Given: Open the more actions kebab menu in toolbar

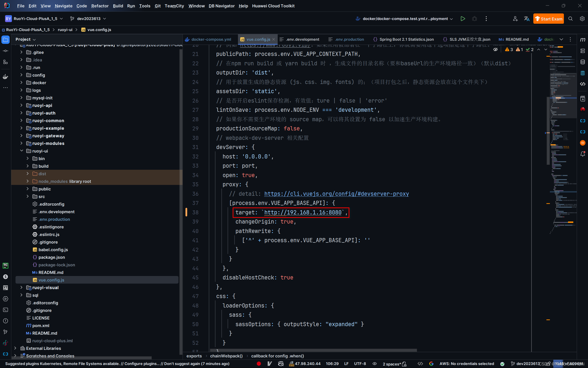Looking at the screenshot, I should (x=486, y=19).
